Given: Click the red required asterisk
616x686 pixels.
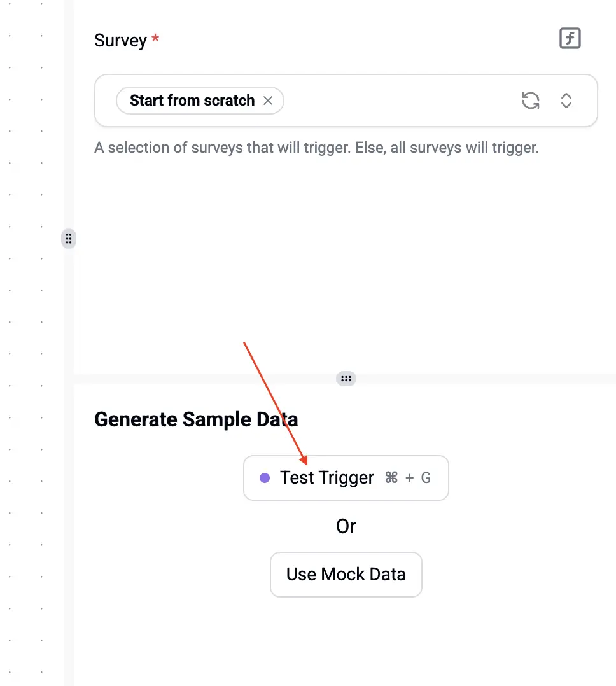Looking at the screenshot, I should point(155,39).
